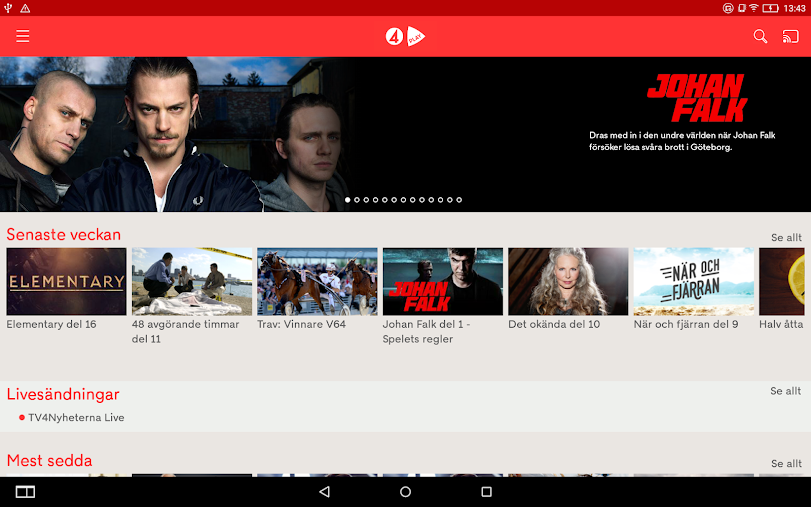Open the hamburger navigation menu
Image resolution: width=811 pixels, height=507 pixels.
[22, 36]
